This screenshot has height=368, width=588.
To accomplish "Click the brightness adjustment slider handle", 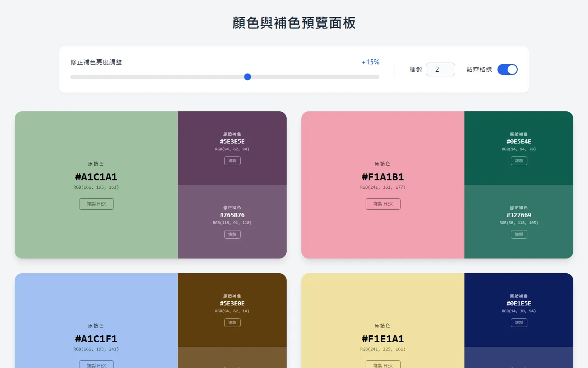I will (248, 77).
